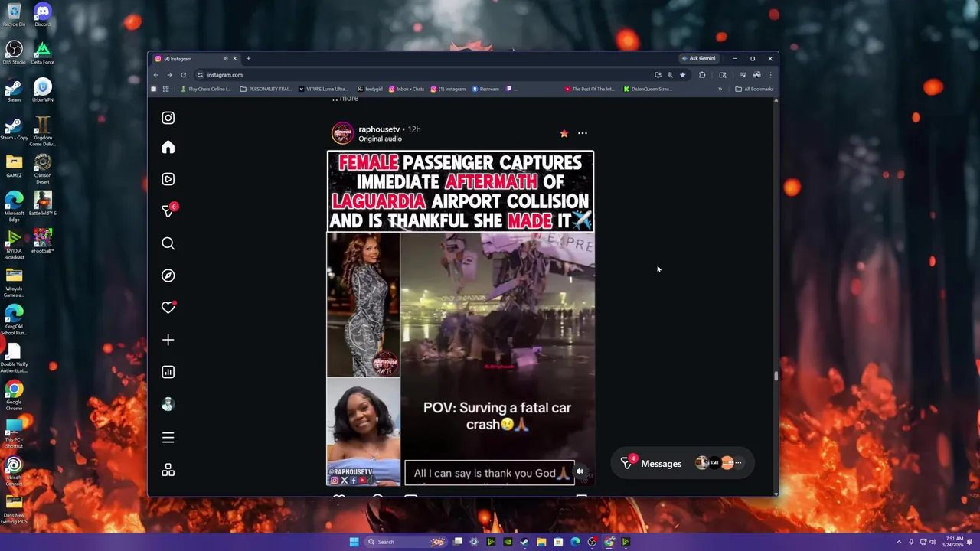Image resolution: width=980 pixels, height=551 pixels.
Task: Open a new browser tab
Action: [x=248, y=59]
